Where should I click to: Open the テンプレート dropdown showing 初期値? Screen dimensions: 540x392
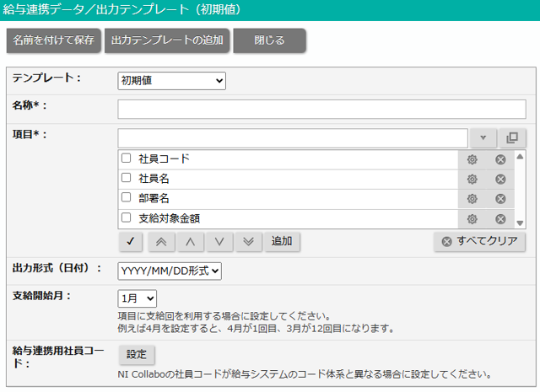point(171,81)
